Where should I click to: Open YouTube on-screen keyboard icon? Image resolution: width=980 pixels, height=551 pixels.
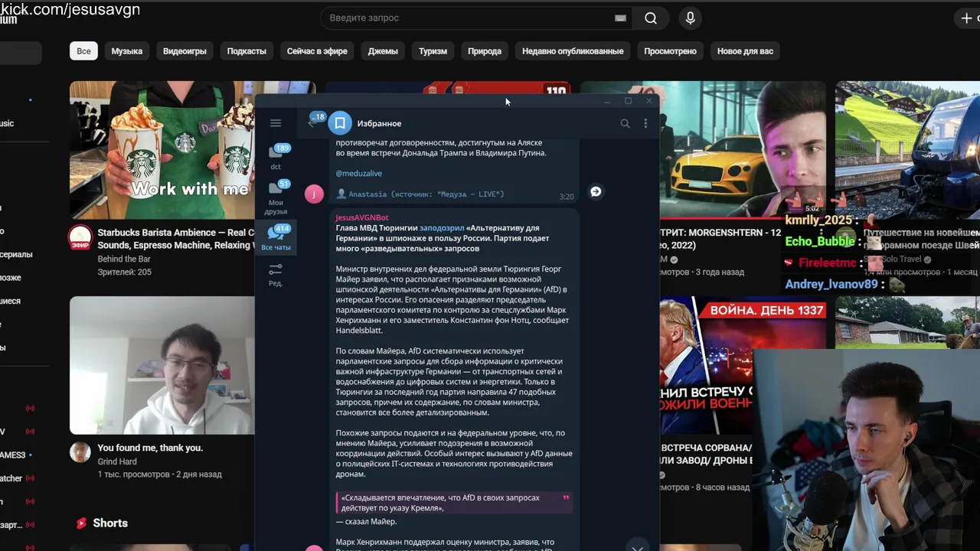pos(620,18)
